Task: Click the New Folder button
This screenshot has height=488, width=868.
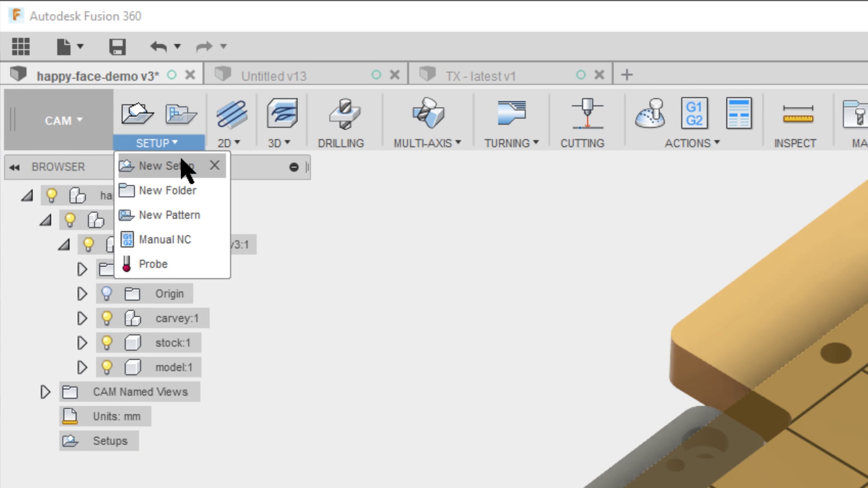Action: (x=168, y=190)
